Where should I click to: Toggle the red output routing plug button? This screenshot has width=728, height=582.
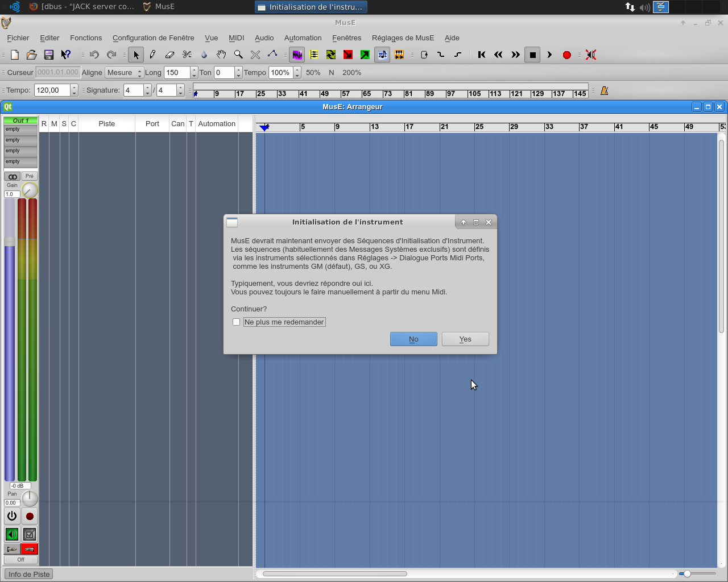coord(30,549)
